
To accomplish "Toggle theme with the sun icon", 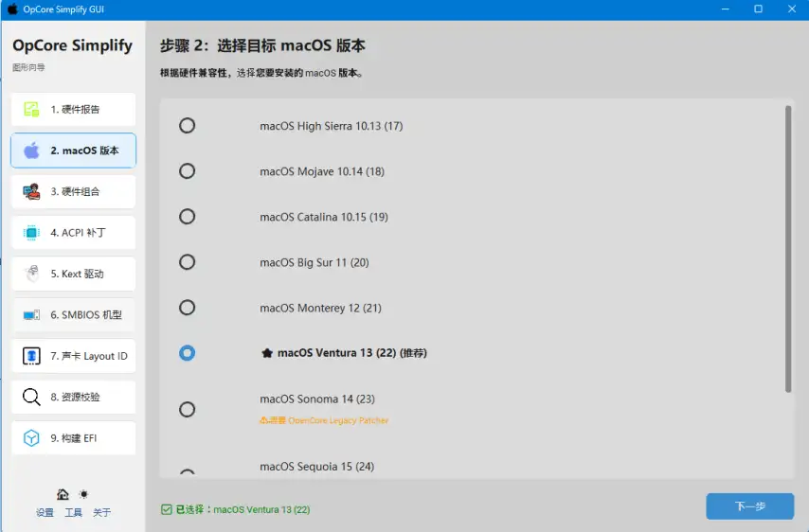I will [x=83, y=494].
